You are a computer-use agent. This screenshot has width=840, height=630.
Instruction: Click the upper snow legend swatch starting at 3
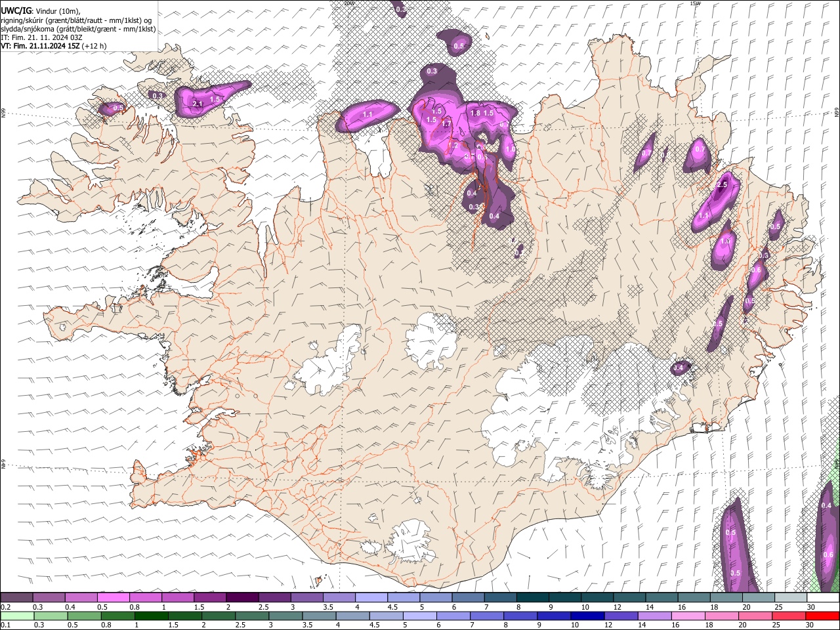[306, 598]
